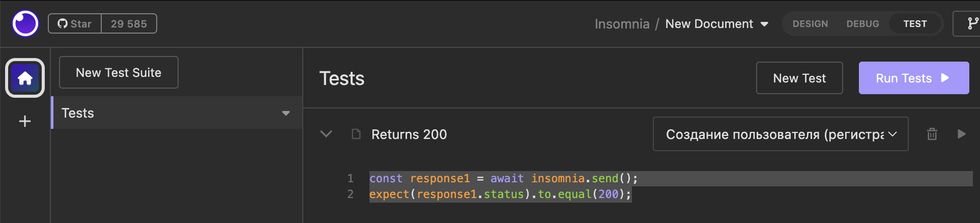Open the New Document dropdown menu
The height and width of the screenshot is (223, 980).
tap(764, 24)
